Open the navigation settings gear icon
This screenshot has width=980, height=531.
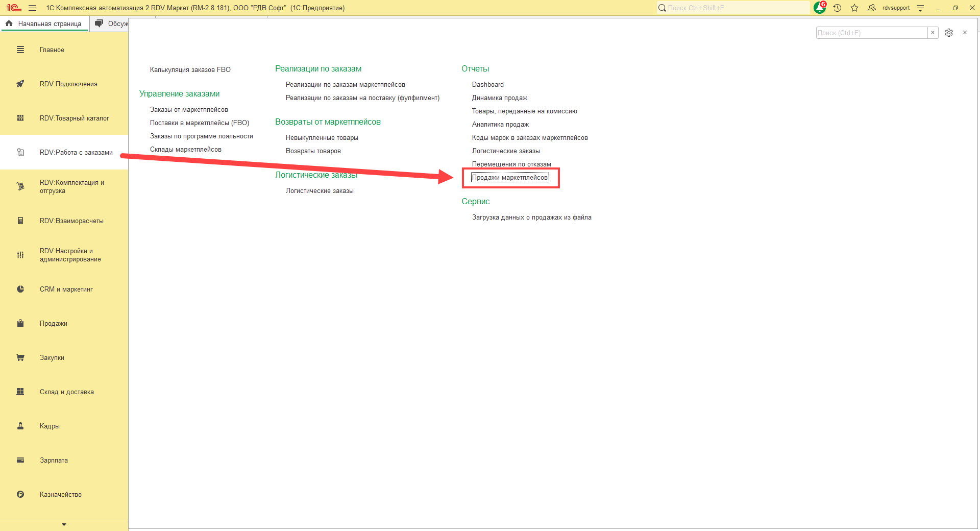pos(949,33)
